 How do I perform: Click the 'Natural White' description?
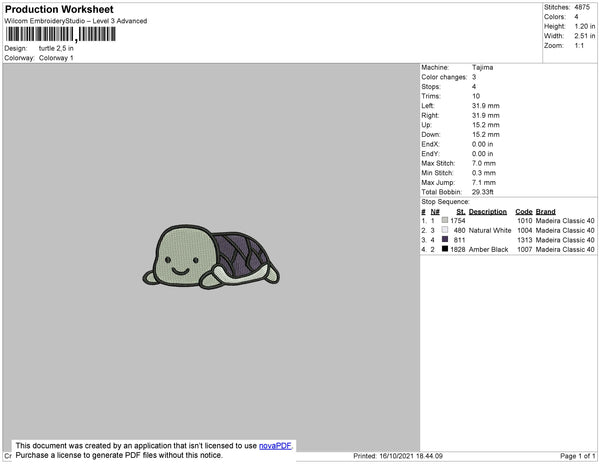pyautogui.click(x=490, y=230)
